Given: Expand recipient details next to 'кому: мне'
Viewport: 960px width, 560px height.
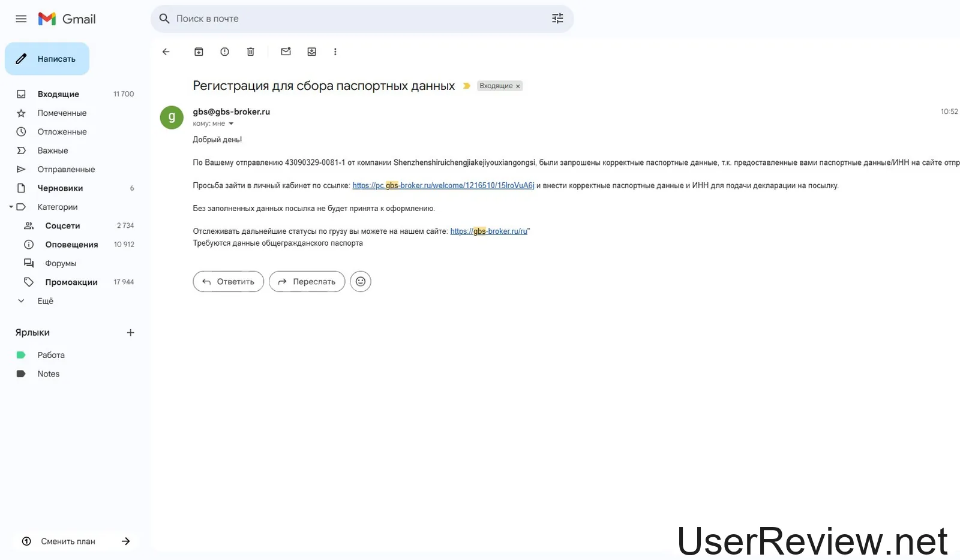Looking at the screenshot, I should pos(231,124).
